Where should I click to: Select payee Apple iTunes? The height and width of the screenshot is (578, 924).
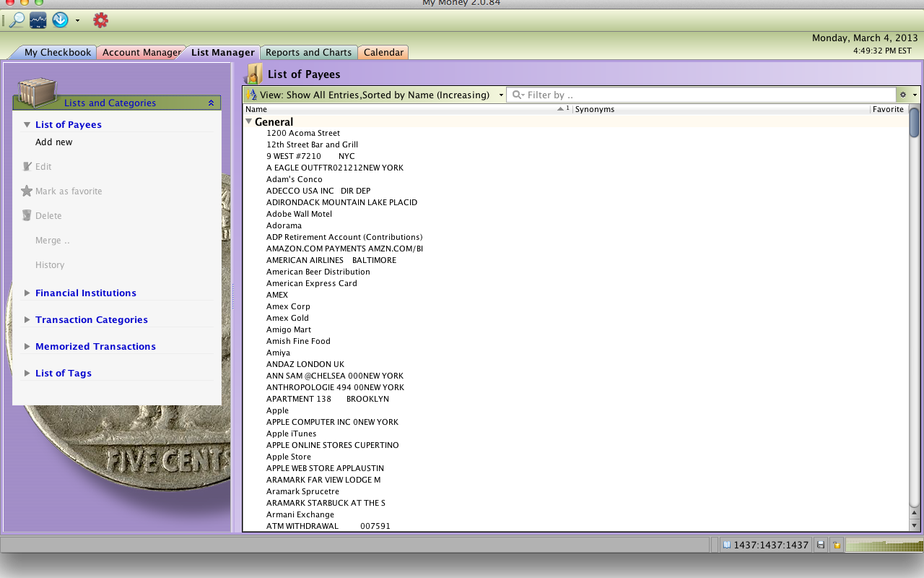pyautogui.click(x=291, y=433)
